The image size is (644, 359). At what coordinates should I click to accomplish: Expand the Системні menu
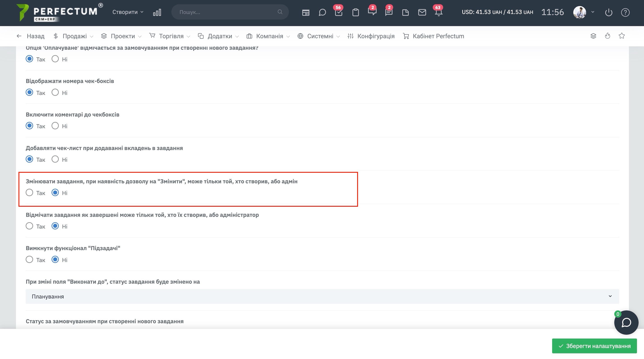(318, 36)
